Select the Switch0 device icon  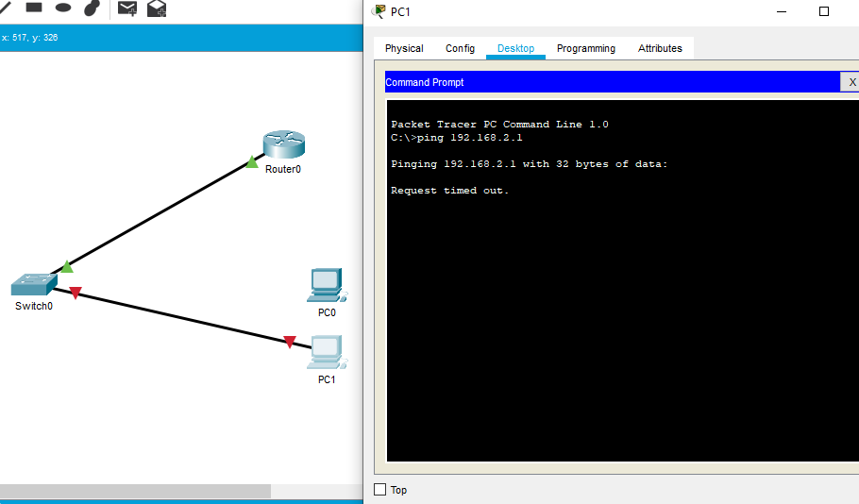point(34,284)
